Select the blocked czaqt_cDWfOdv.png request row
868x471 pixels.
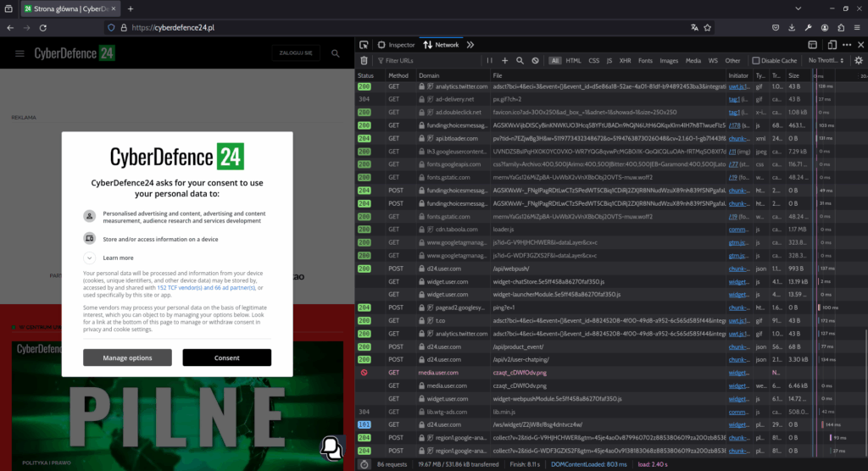611,373
